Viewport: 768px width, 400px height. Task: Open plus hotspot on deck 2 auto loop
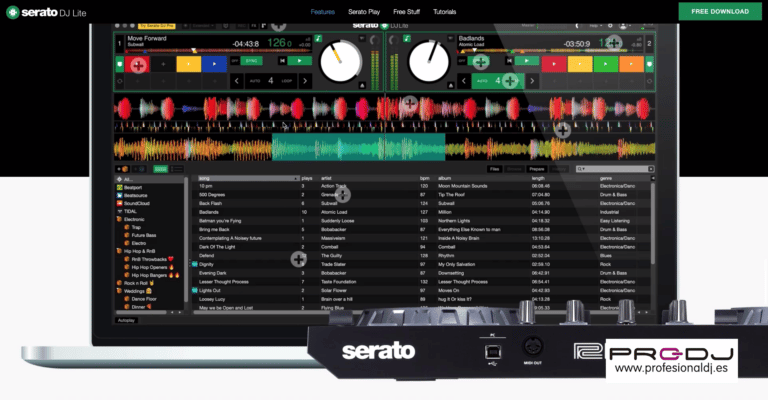(x=510, y=81)
